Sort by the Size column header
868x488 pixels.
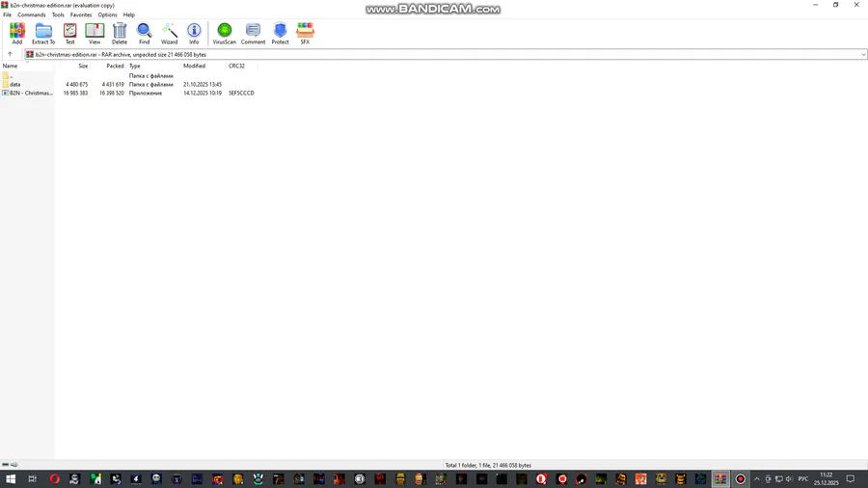coord(72,66)
